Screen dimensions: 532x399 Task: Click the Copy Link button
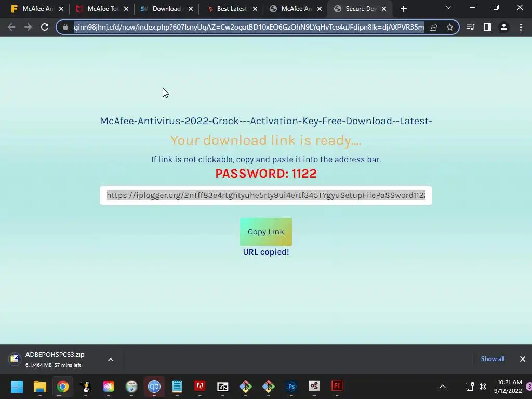click(x=266, y=232)
